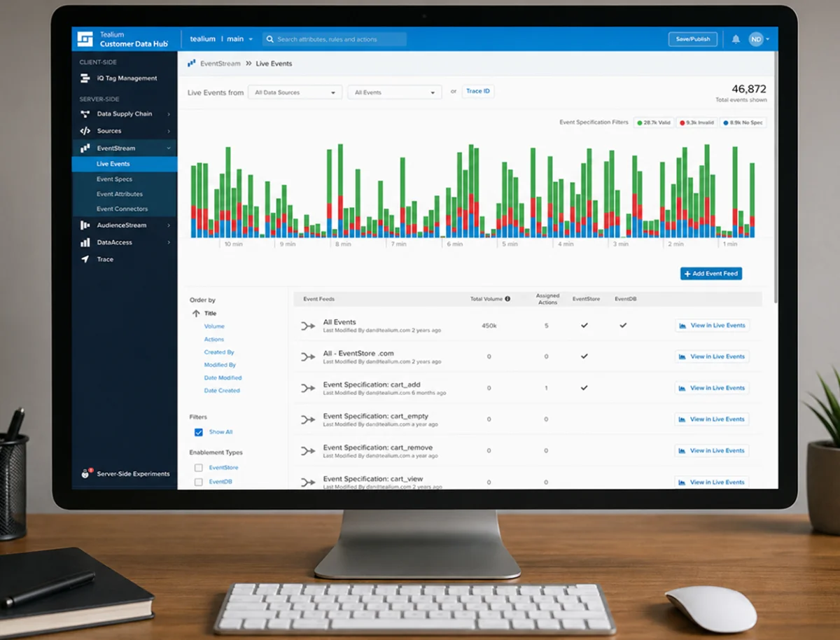This screenshot has width=840, height=640.
Task: Click View in Live Events for All Events
Action: [x=712, y=326]
